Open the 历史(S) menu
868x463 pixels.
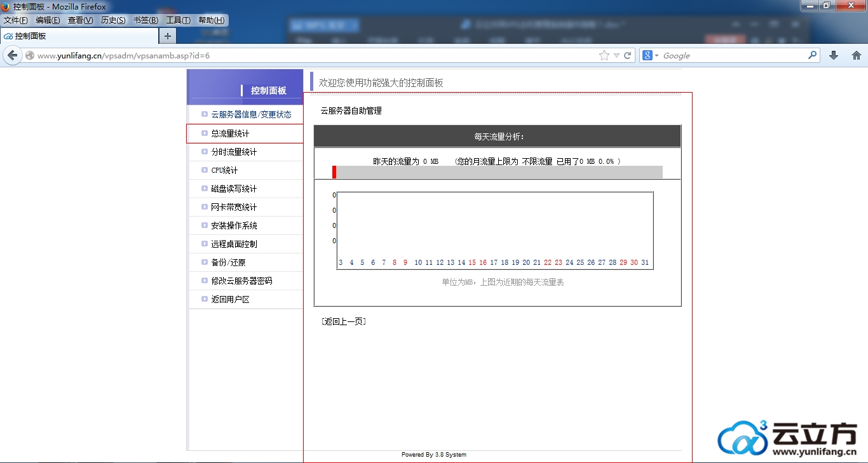pos(113,20)
